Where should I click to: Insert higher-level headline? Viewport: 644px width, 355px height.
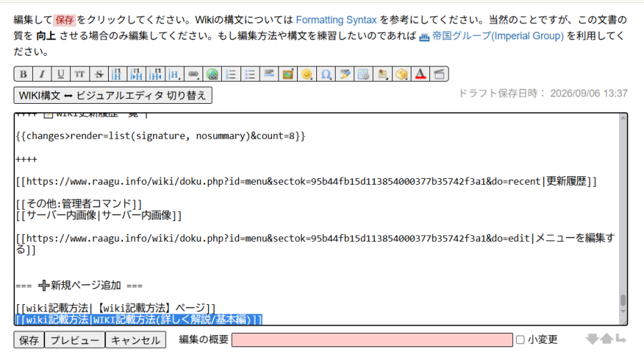pos(155,74)
